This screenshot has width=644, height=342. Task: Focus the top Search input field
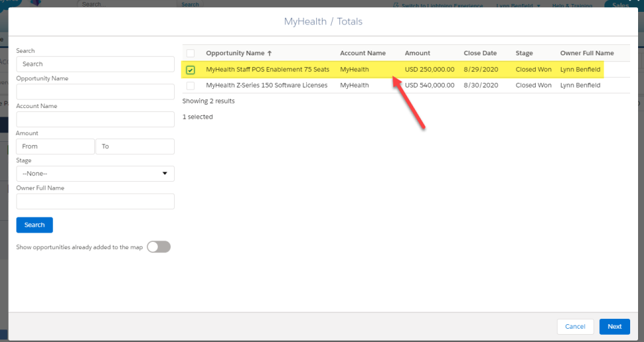pos(95,65)
